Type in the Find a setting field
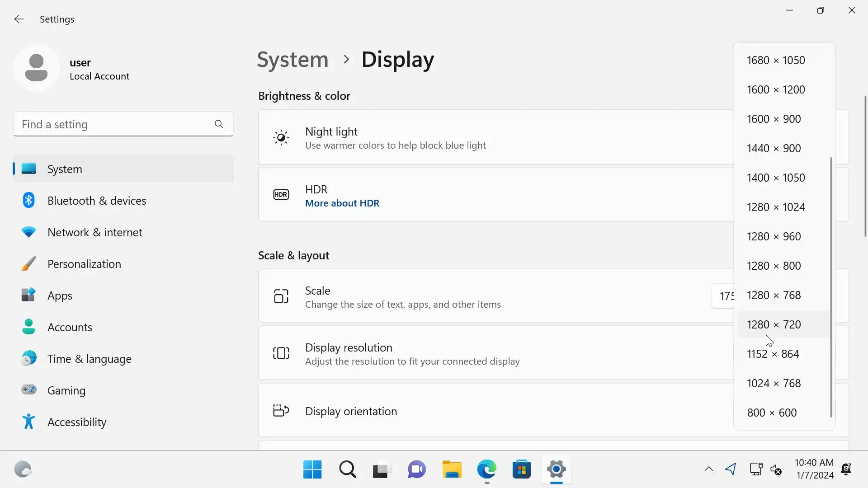This screenshot has height=488, width=868. click(113, 124)
